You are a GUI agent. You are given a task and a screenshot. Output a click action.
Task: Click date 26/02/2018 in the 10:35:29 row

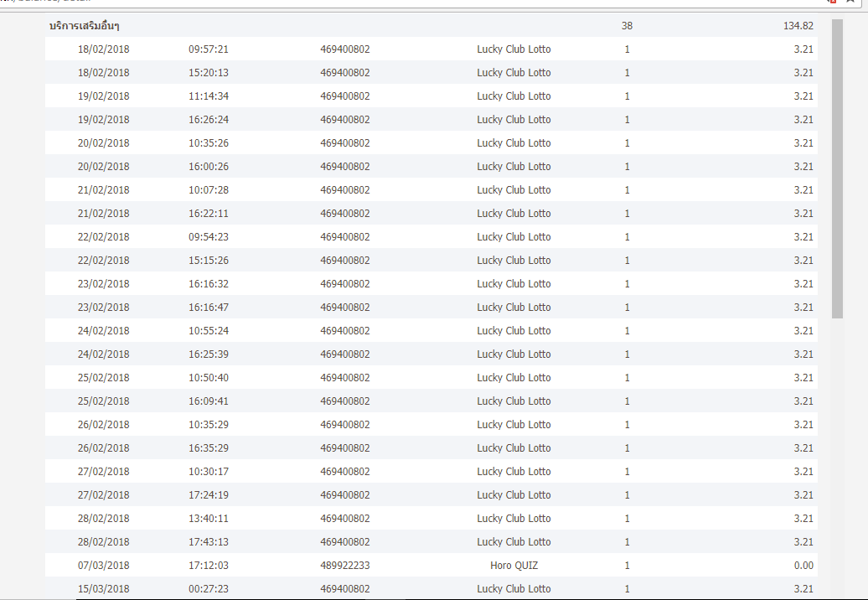[x=104, y=425]
